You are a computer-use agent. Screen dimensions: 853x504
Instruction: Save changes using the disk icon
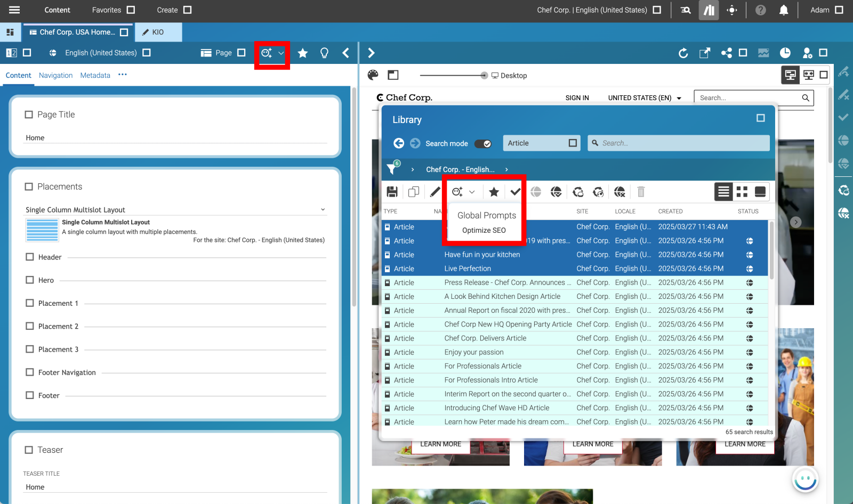pos(392,191)
